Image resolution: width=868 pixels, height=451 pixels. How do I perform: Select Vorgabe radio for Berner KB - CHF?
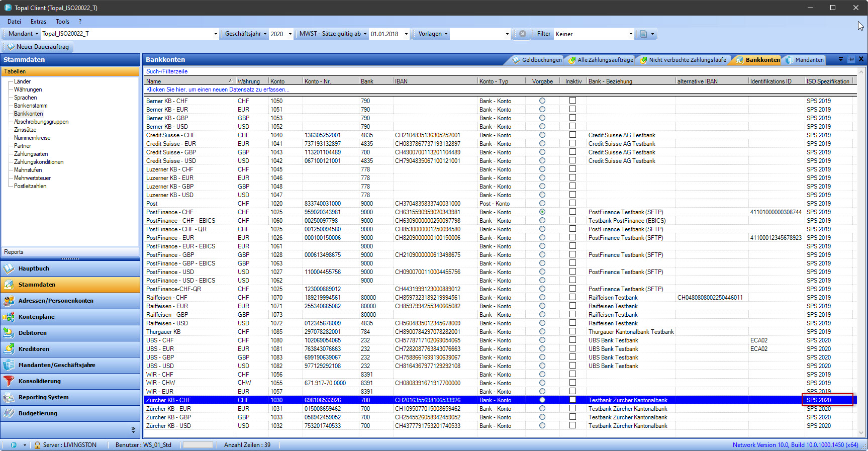click(x=542, y=101)
